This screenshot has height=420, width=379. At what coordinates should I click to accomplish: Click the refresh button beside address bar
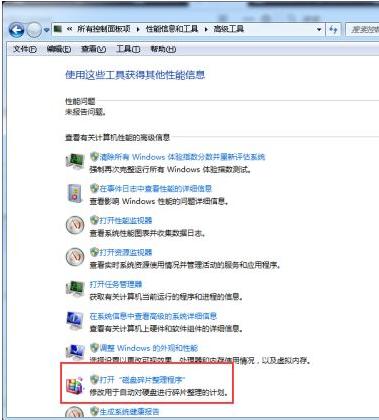[x=333, y=30]
